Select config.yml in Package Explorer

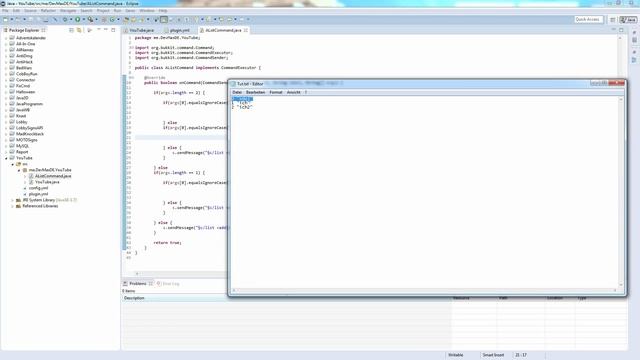pos(38,188)
